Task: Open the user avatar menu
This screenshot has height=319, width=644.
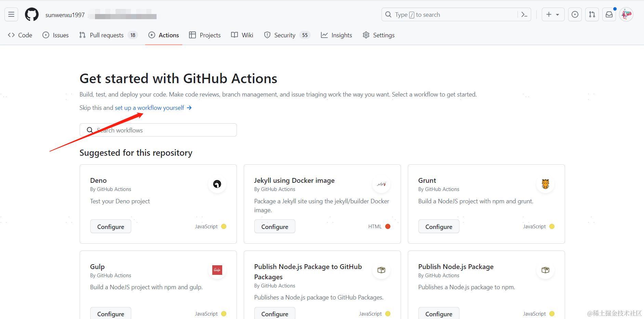Action: coord(626,14)
